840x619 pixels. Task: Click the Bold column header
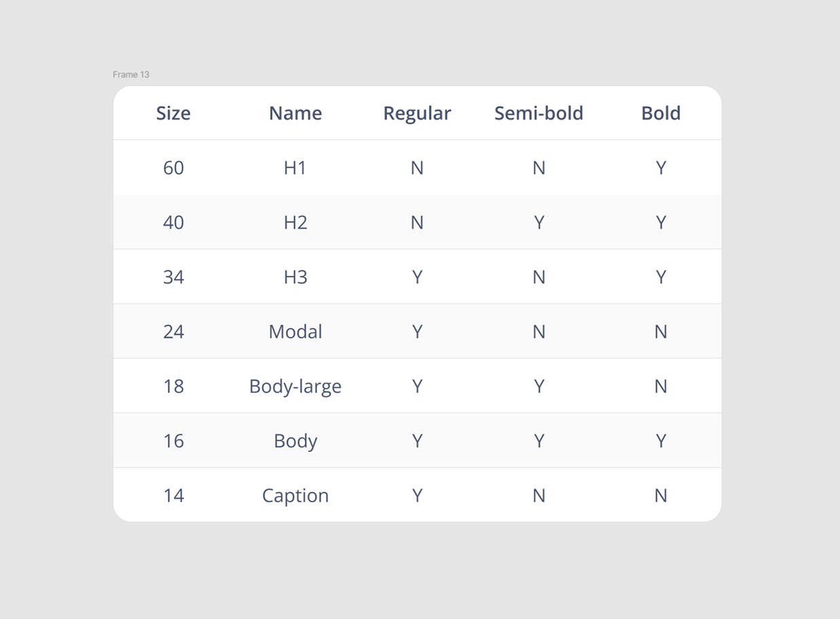click(661, 113)
